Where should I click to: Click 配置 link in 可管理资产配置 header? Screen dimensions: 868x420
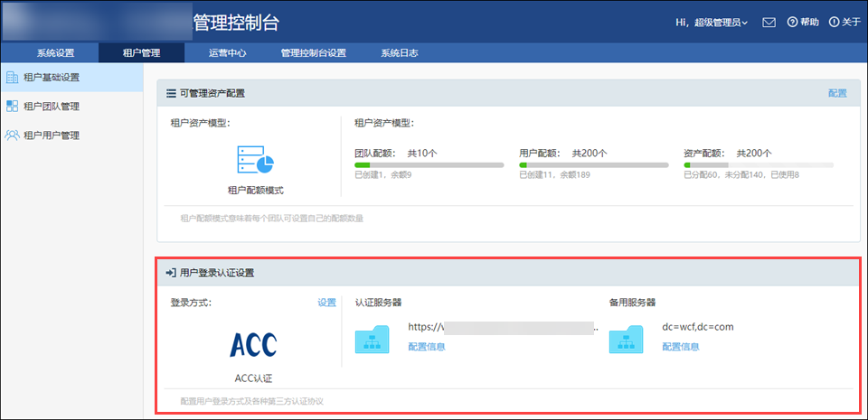tap(837, 93)
